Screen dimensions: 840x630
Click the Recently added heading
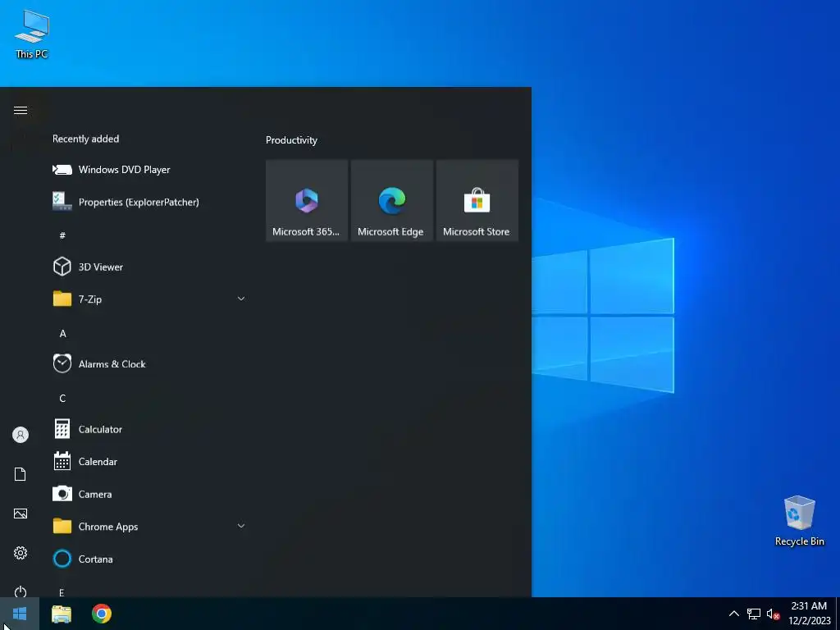point(85,139)
